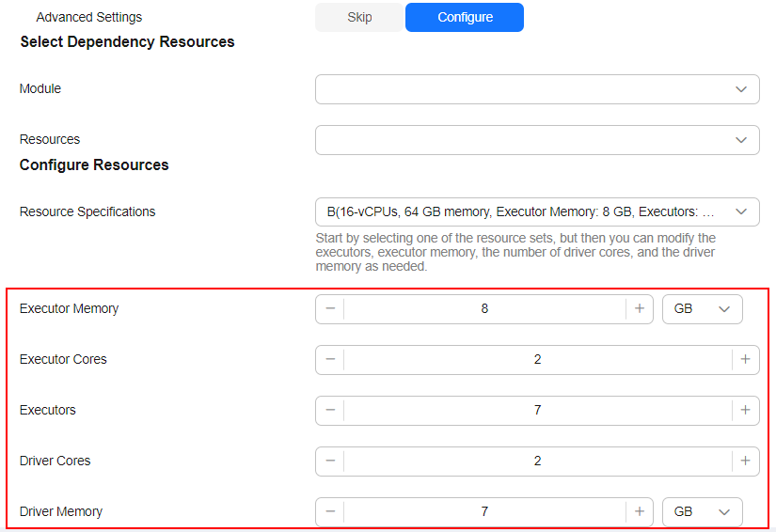Expand Resource Specifications dropdown
Image resolution: width=776 pixels, height=532 pixels.
537,212
